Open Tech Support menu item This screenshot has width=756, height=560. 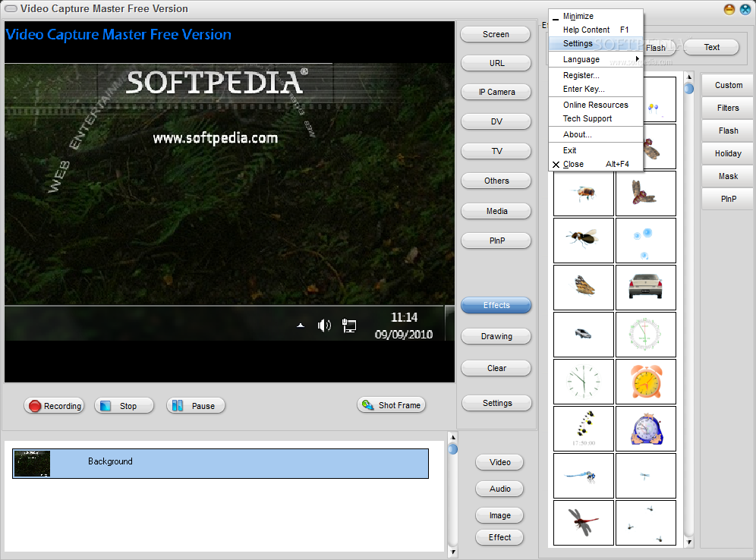(x=596, y=118)
